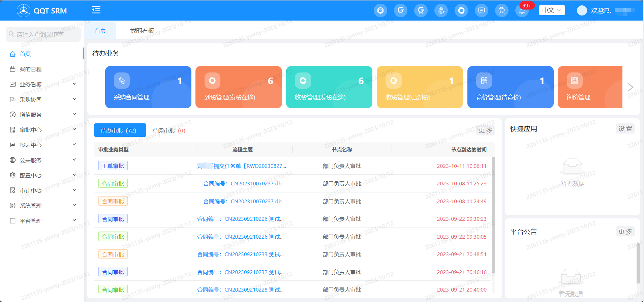Collapse the sidebar using the hamburger icon
644x302 pixels.
(x=96, y=10)
